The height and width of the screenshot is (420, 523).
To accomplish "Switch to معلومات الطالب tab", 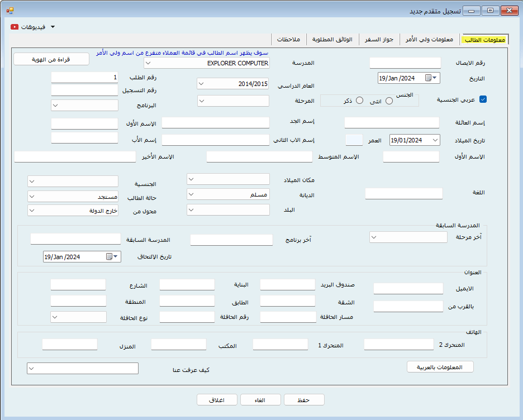I will point(484,40).
